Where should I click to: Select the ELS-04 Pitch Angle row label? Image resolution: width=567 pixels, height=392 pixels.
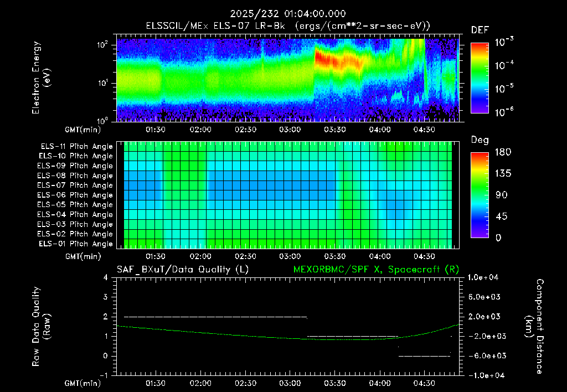(75, 215)
